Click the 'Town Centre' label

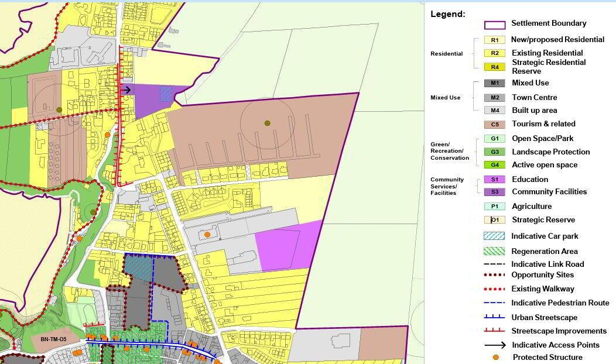point(534,97)
